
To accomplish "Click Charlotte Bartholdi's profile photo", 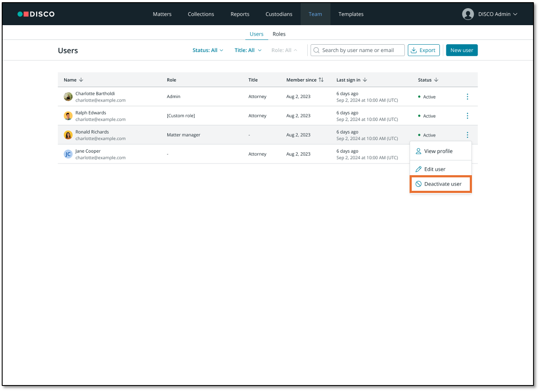I will [68, 97].
